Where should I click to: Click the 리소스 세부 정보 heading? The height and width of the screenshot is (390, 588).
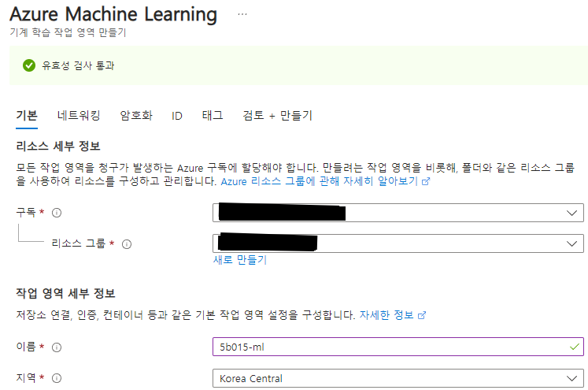58,146
